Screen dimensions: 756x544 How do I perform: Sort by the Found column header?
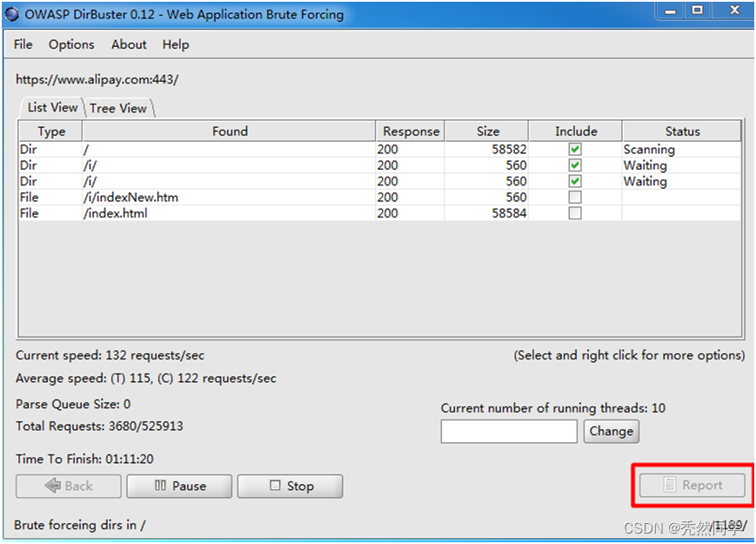click(x=230, y=131)
